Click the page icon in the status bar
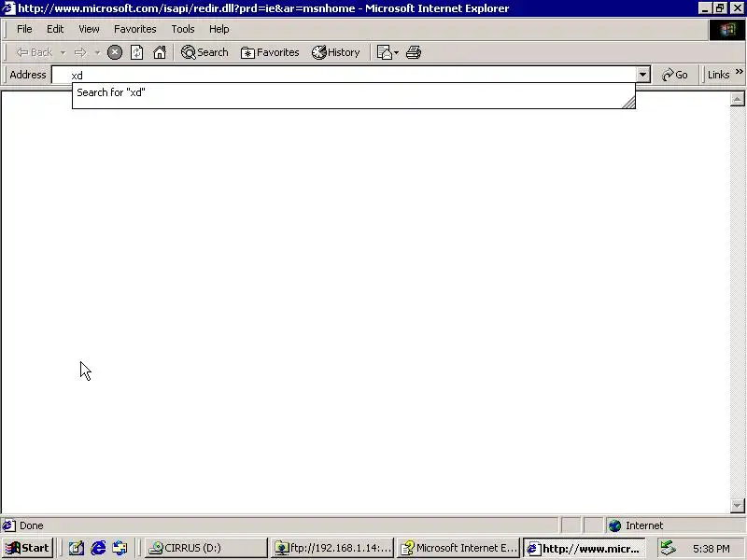Viewport: 747px width, 560px height. pyautogui.click(x=8, y=525)
